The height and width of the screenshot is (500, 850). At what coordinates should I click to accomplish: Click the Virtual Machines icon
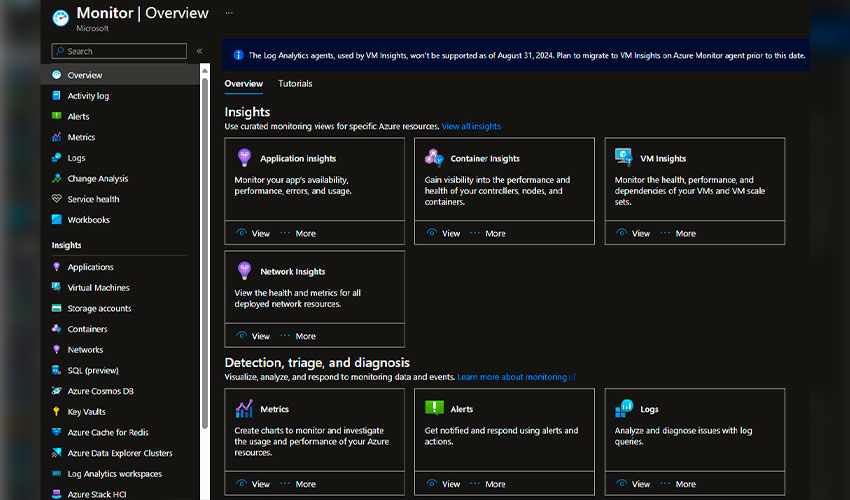coord(56,287)
